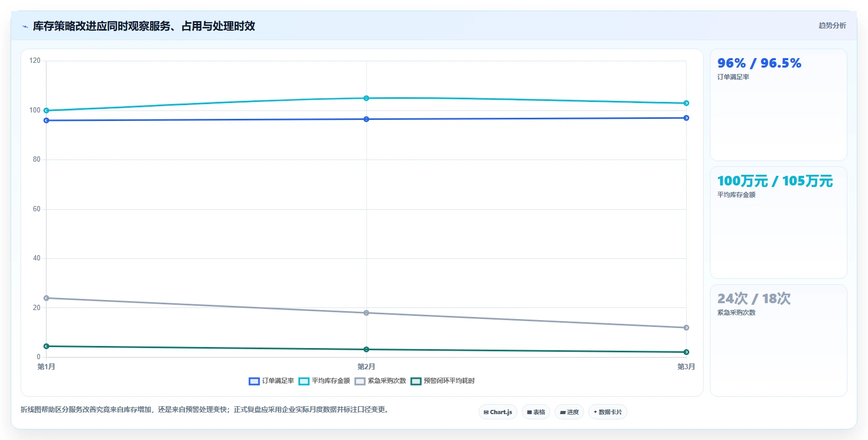The height and width of the screenshot is (440, 868).
Task: Toggle the 紧急采购次数 legend item
Action: click(x=380, y=381)
